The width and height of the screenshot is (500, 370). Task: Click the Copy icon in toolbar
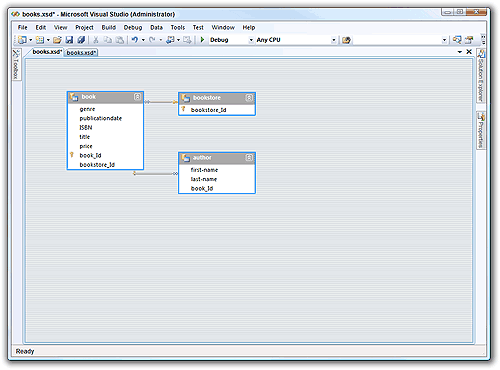[x=108, y=40]
